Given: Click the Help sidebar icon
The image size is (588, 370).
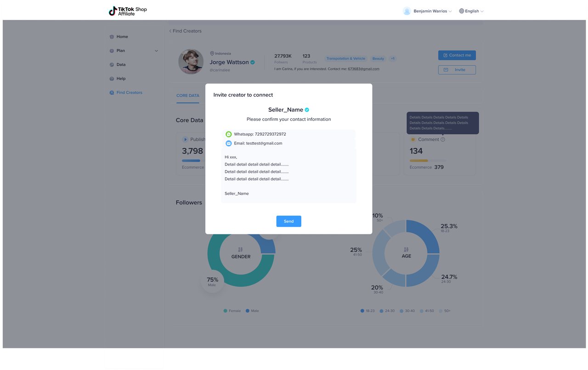Looking at the screenshot, I should coord(112,79).
